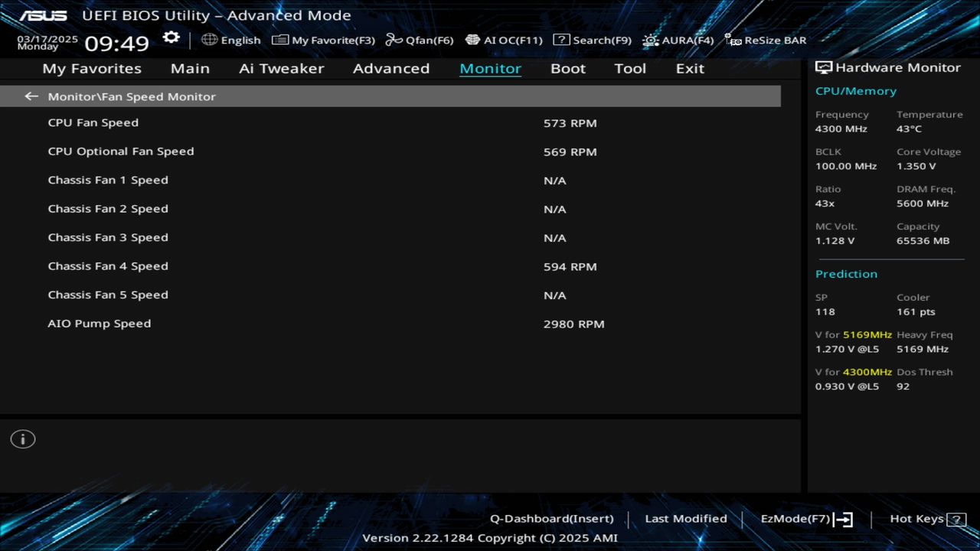Screen dimensions: 980x551
Task: Switch to Main tab
Action: point(190,68)
